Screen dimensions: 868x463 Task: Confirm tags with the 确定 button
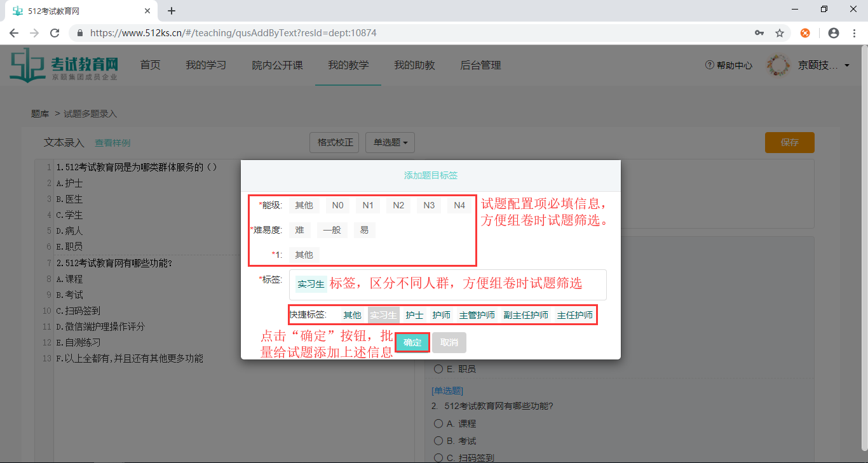coord(412,342)
